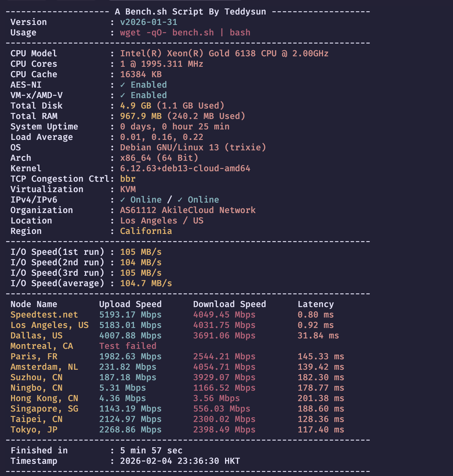This screenshot has width=453, height=476.
Task: Click the Node Name column header
Action: (34, 304)
